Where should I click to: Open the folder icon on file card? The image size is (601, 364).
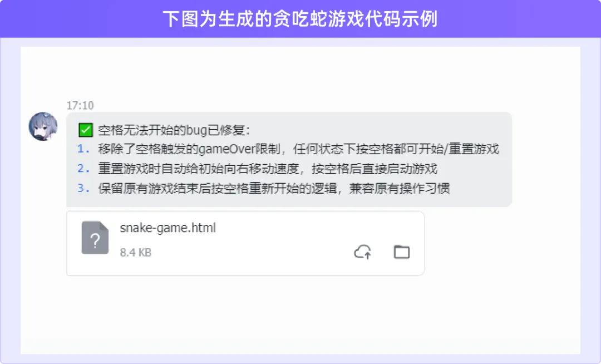point(402,252)
